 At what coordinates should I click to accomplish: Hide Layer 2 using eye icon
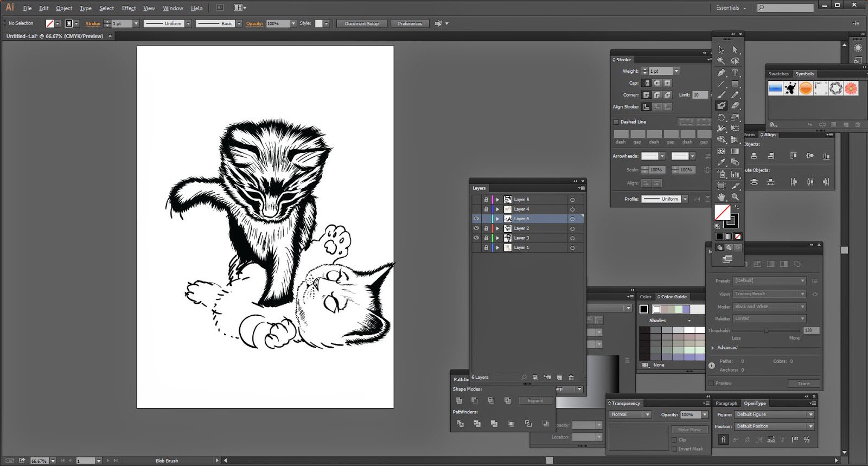pos(476,228)
